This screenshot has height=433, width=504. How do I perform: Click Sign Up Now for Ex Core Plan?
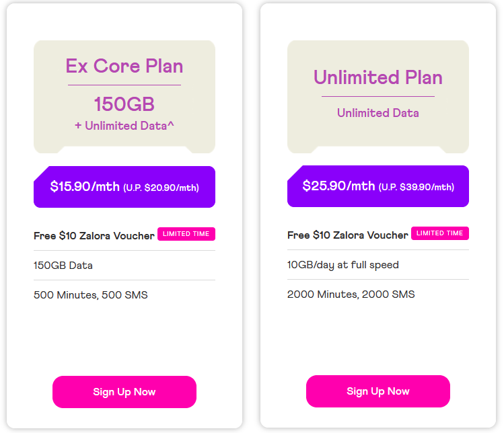[124, 392]
